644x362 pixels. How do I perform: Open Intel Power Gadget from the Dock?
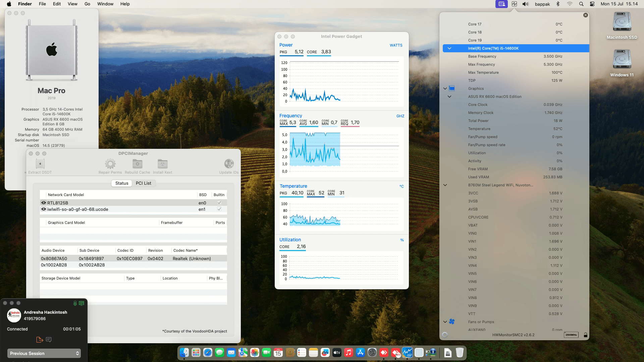[x=407, y=353]
